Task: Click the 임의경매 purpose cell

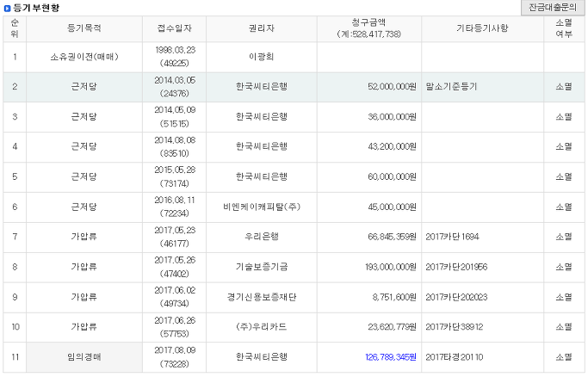Action: pyautogui.click(x=84, y=357)
